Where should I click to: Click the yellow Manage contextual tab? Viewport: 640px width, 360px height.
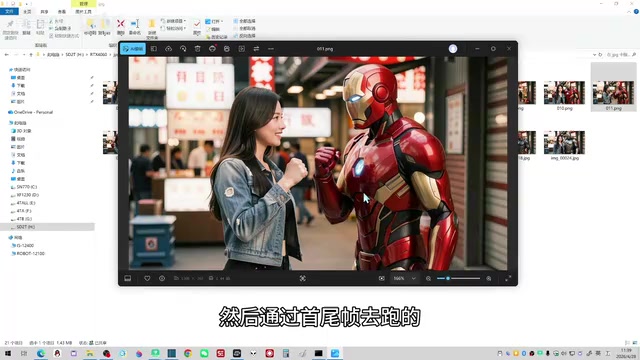(84, 4)
